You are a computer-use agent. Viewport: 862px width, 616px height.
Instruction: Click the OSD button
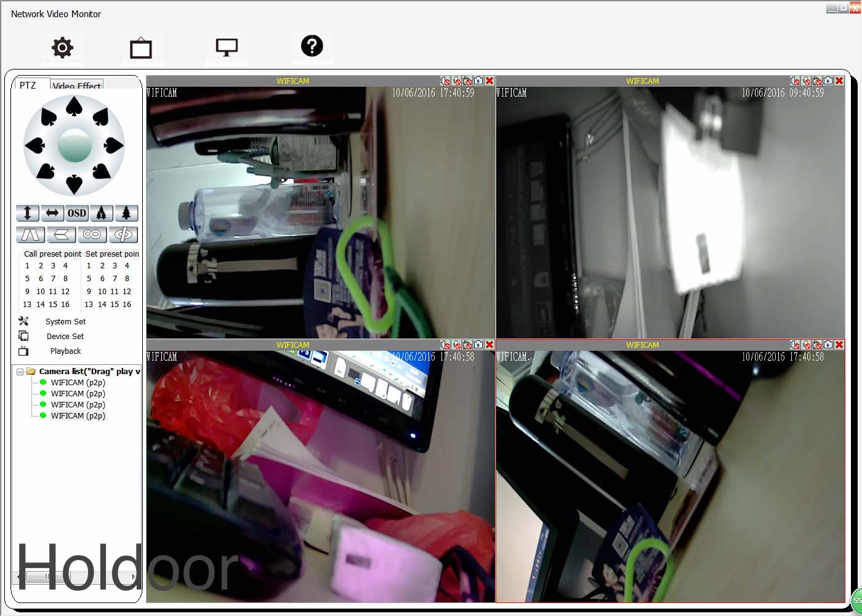click(x=77, y=214)
